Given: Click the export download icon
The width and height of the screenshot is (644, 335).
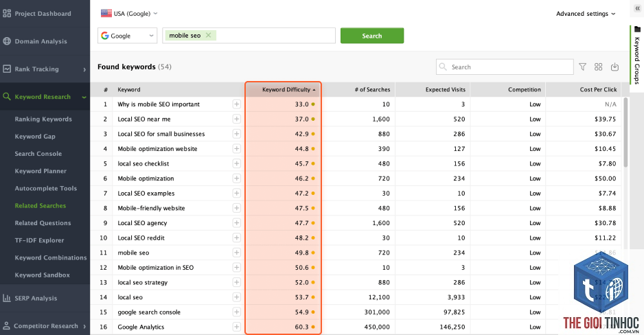Looking at the screenshot, I should [x=615, y=67].
